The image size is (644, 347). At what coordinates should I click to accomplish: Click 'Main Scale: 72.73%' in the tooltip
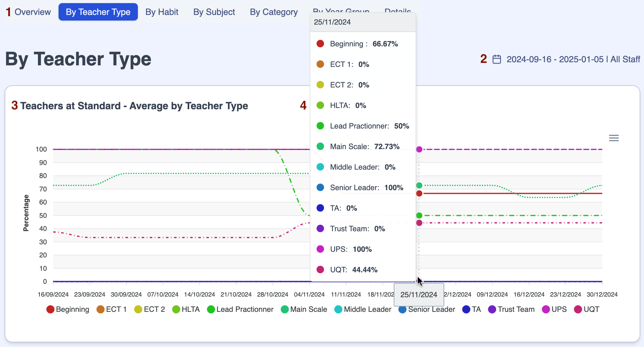pos(365,147)
